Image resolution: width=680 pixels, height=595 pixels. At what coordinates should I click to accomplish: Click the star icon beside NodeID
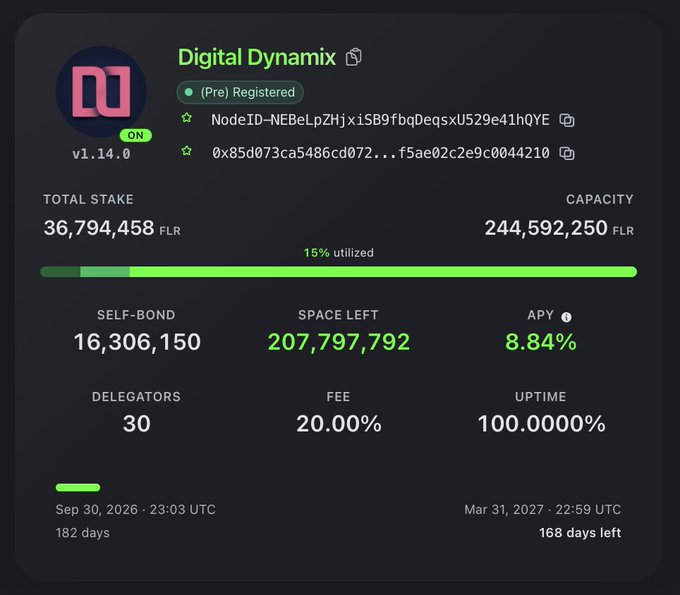[186, 118]
